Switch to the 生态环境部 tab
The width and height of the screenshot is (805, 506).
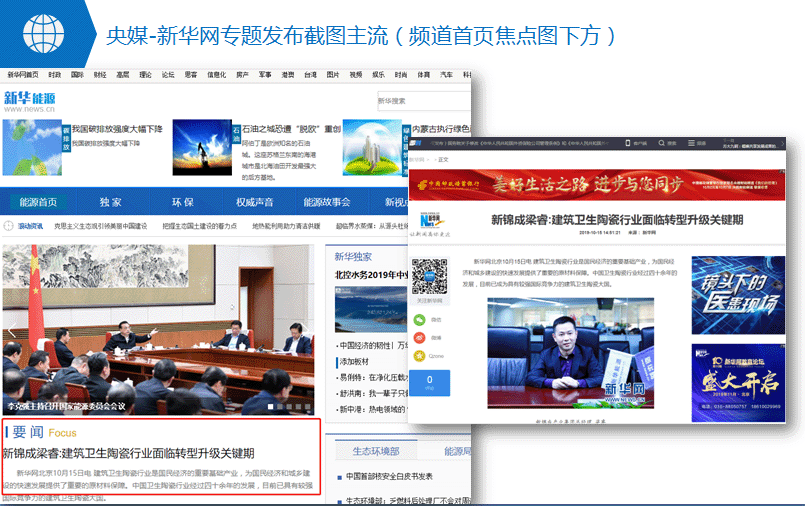click(376, 451)
